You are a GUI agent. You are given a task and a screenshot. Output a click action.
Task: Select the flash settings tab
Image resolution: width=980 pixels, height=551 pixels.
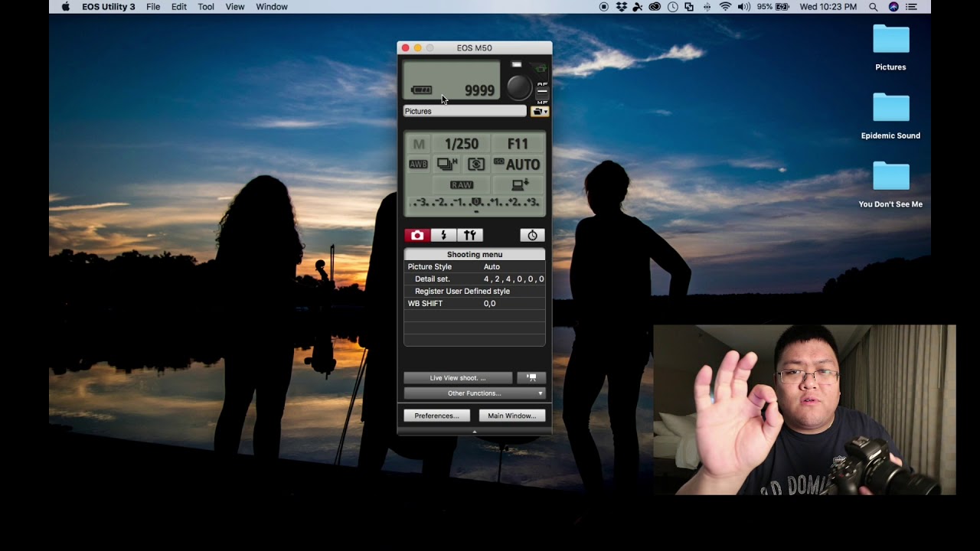click(443, 236)
